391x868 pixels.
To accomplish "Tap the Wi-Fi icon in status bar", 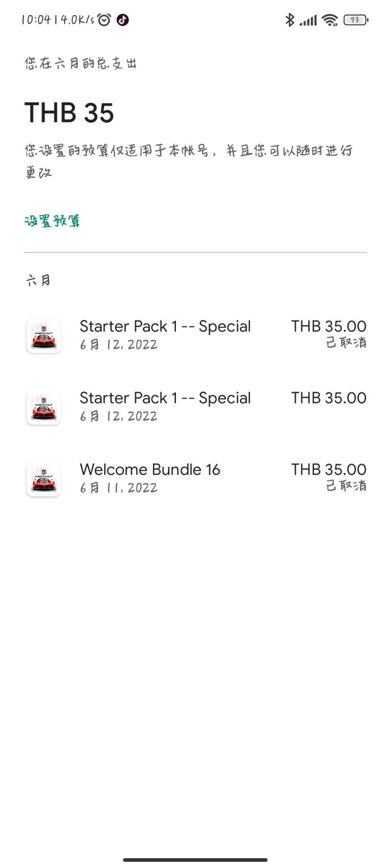I will (330, 20).
